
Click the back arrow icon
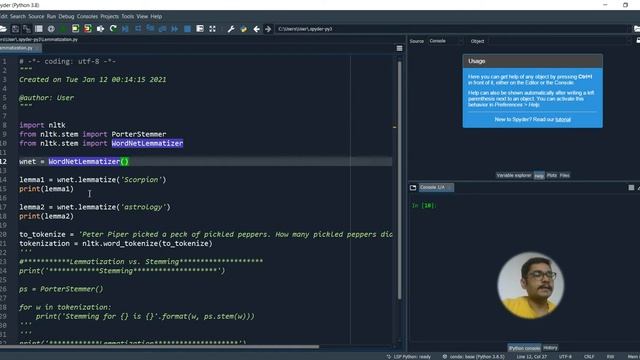point(256,29)
